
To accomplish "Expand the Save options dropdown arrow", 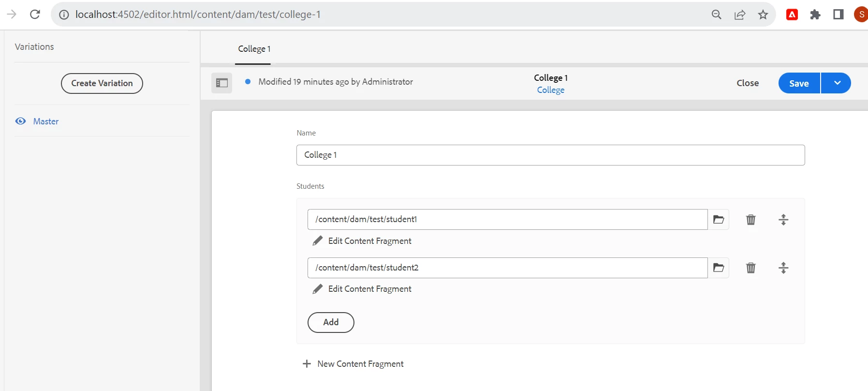I will click(837, 83).
